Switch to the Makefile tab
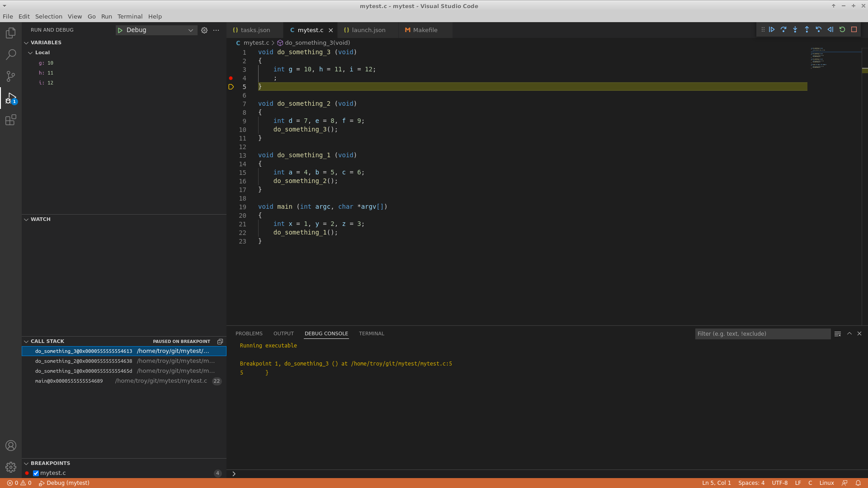The width and height of the screenshot is (868, 488). coord(425,30)
